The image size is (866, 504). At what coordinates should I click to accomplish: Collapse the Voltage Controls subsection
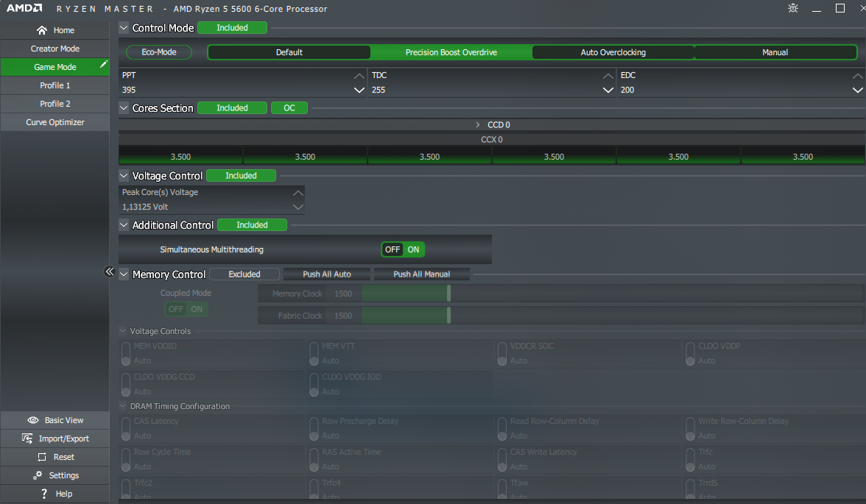pos(122,330)
